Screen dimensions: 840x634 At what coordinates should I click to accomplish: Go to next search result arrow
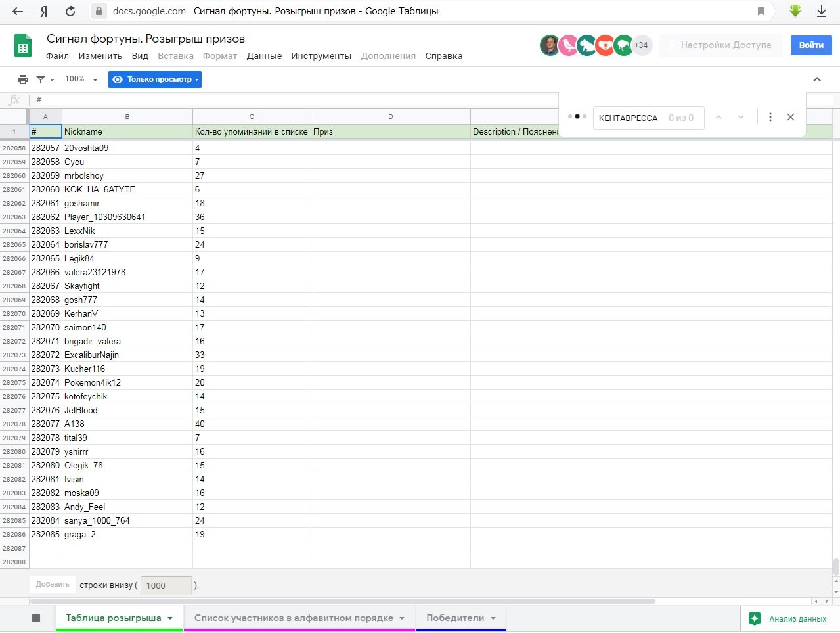pos(741,117)
